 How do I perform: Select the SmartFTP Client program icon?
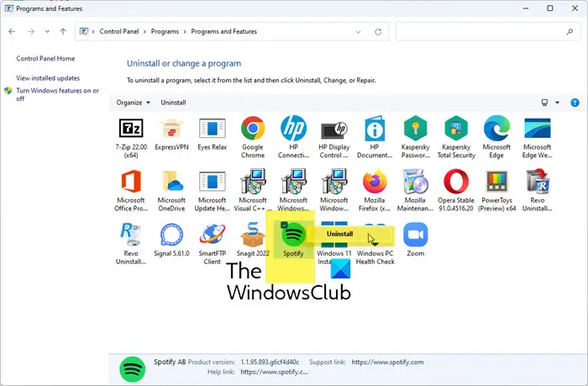click(213, 235)
